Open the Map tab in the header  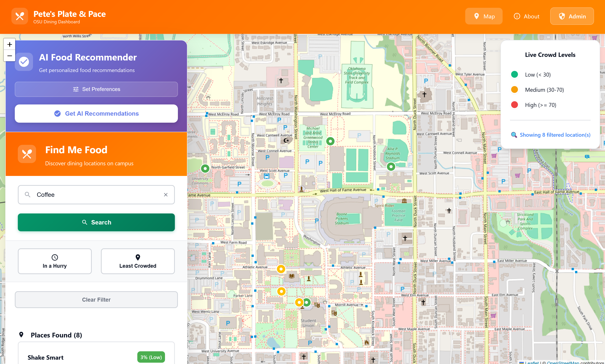pos(484,16)
